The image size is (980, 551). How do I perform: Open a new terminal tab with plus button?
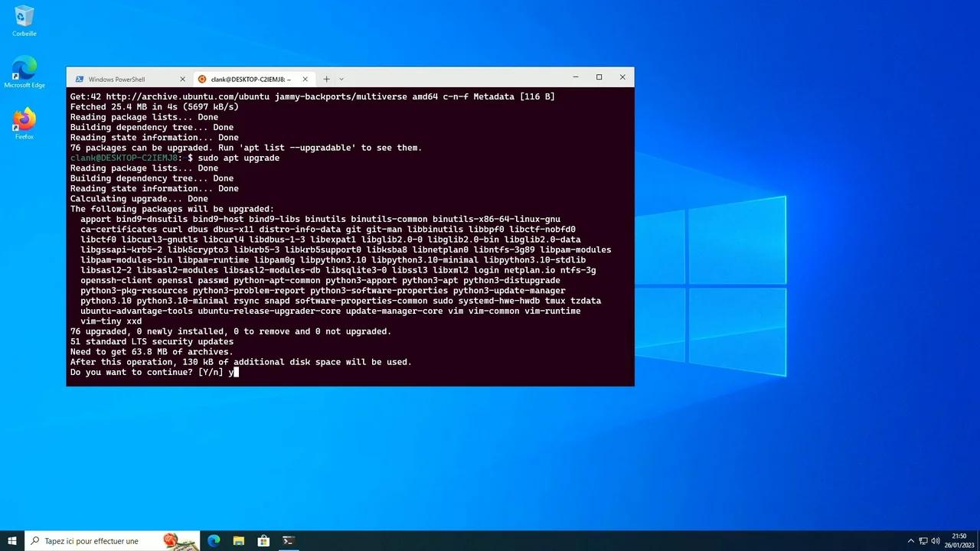point(326,79)
